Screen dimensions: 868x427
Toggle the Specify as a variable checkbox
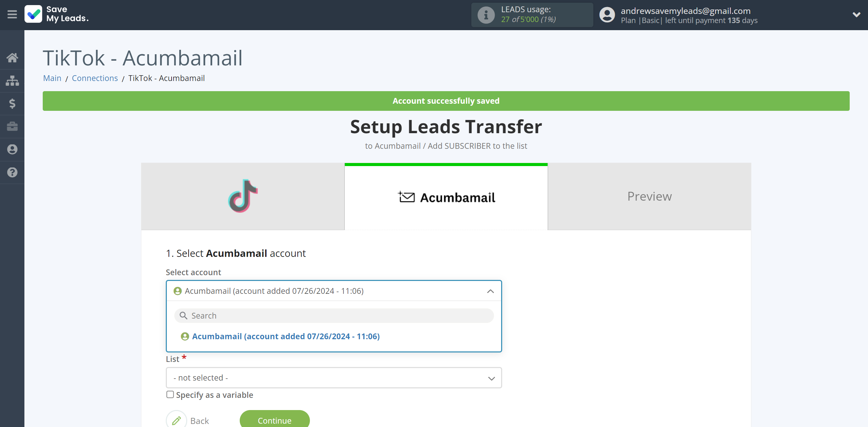170,394
